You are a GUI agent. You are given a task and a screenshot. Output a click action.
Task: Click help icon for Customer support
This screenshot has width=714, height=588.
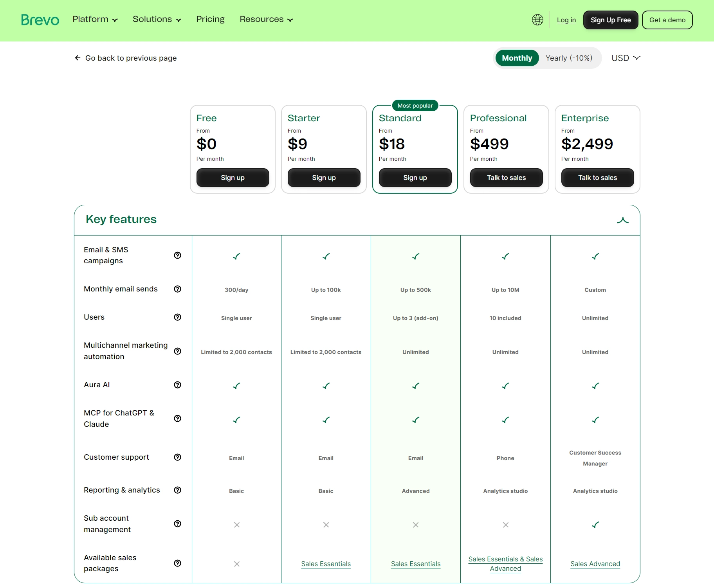point(177,457)
